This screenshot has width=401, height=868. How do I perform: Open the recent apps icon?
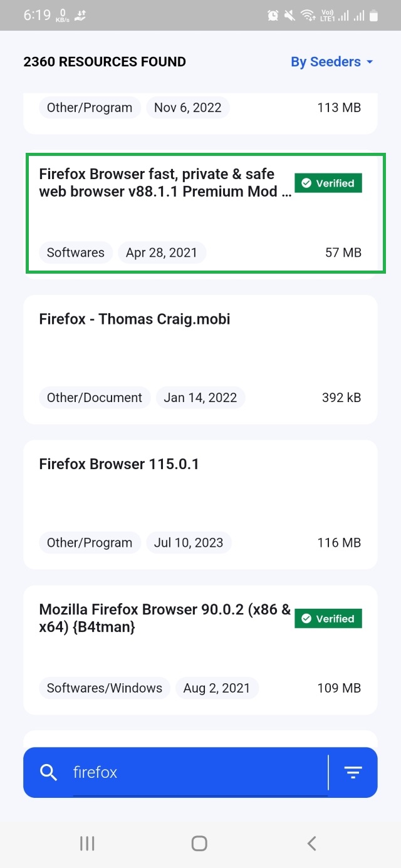coord(87,844)
